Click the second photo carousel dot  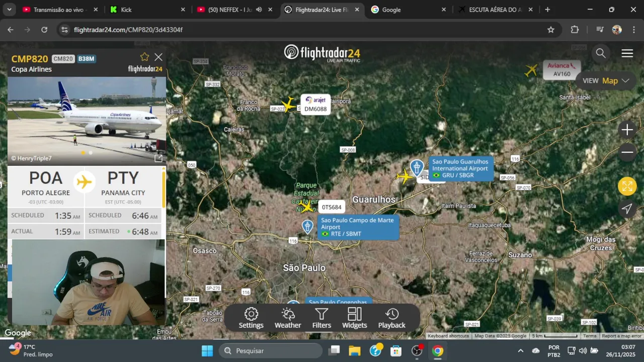(x=91, y=152)
